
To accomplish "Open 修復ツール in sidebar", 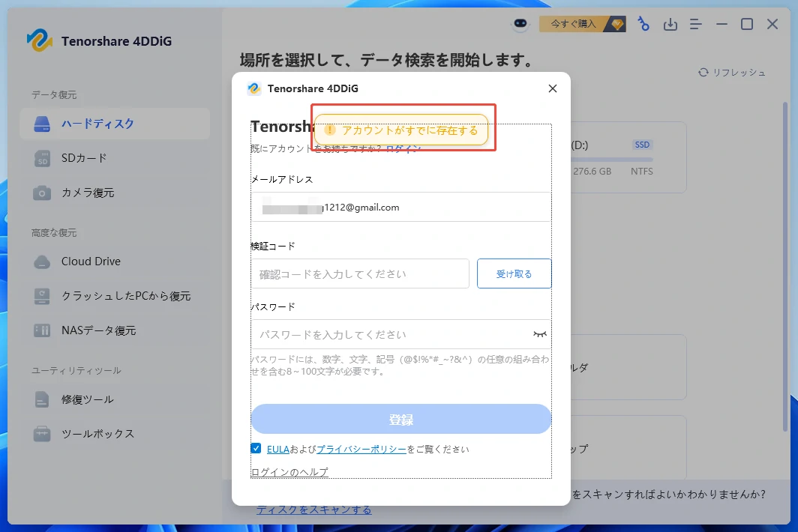I will pos(115,399).
